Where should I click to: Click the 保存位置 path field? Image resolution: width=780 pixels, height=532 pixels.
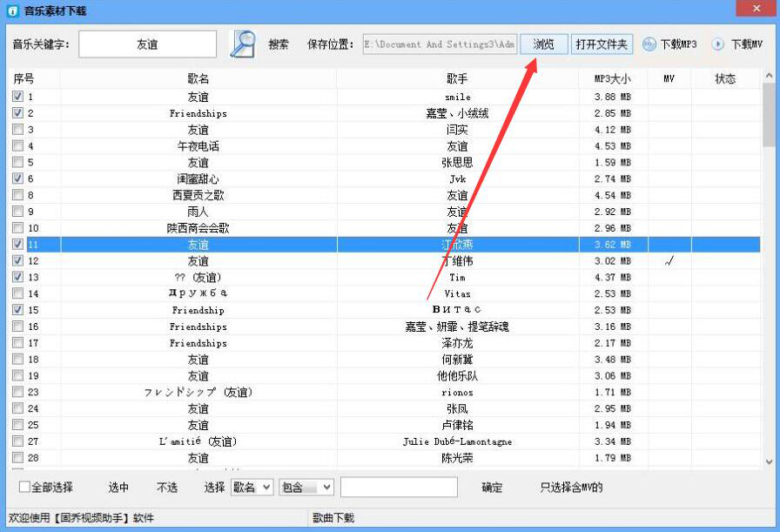tap(440, 44)
